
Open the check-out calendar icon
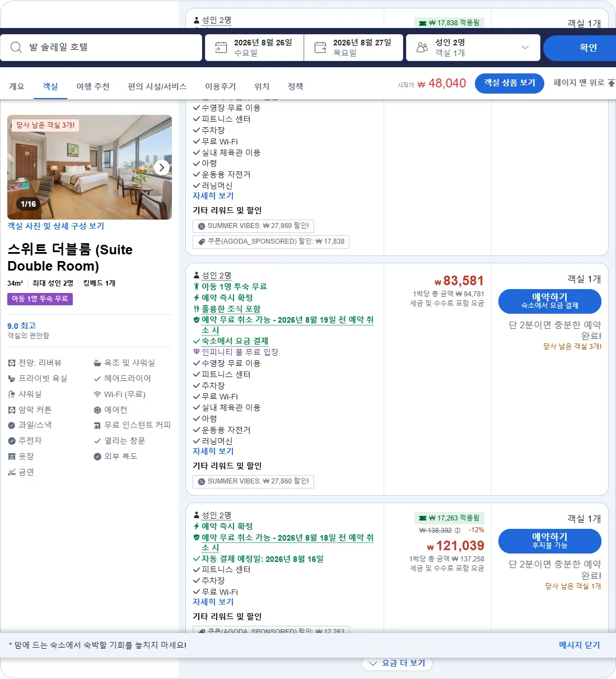(x=320, y=48)
